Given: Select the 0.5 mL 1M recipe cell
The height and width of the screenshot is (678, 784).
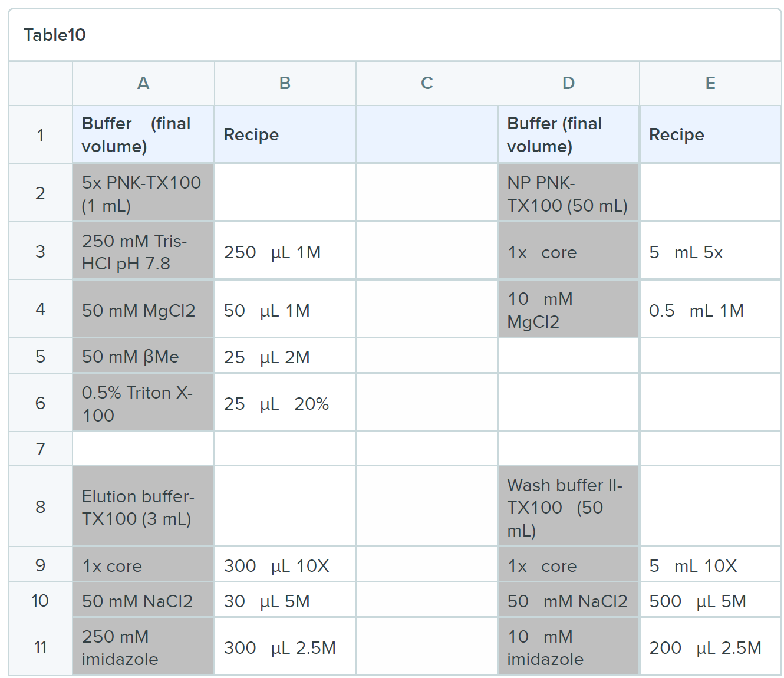Looking at the screenshot, I should 710,310.
